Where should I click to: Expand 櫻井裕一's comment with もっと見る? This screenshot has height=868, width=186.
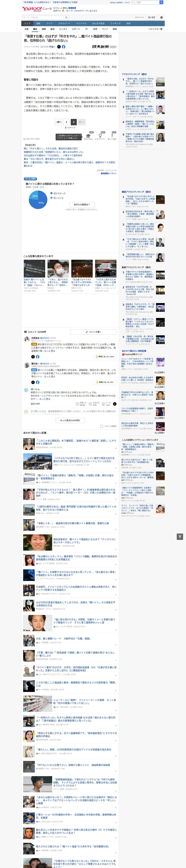coord(50,376)
